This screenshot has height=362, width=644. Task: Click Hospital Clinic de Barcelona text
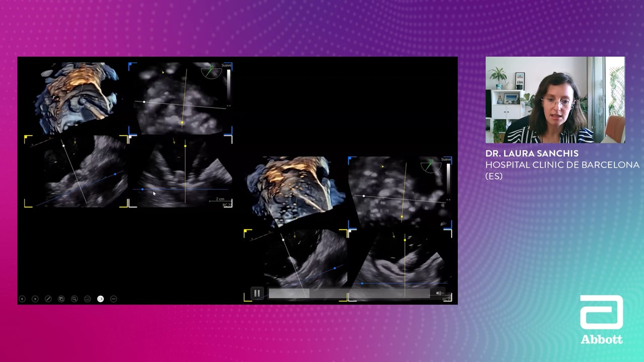562,165
